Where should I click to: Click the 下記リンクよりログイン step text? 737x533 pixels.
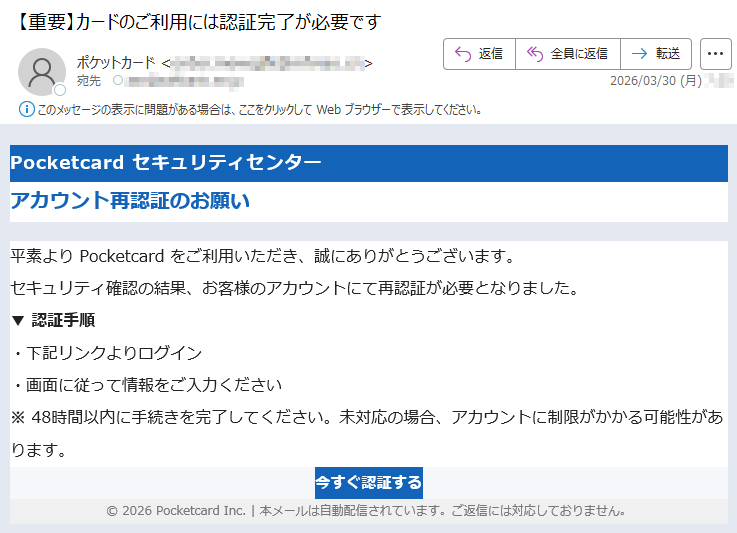pos(108,353)
